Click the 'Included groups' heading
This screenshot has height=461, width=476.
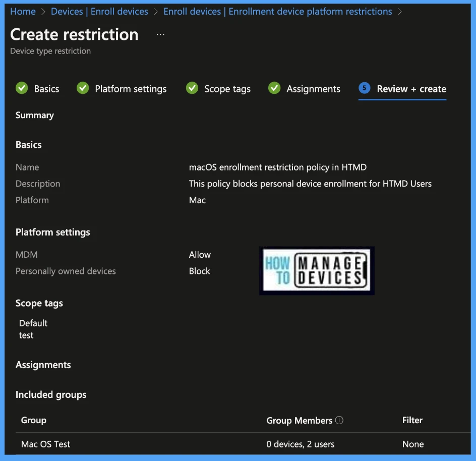click(51, 394)
